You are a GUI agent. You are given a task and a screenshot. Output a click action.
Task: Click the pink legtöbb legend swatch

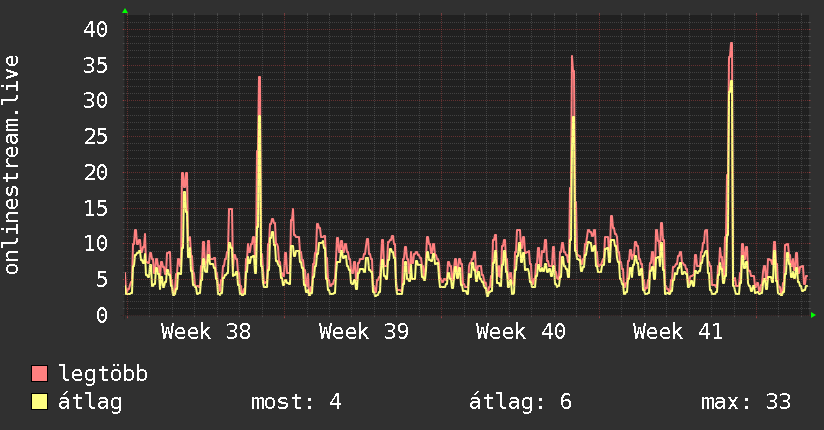click(39, 373)
